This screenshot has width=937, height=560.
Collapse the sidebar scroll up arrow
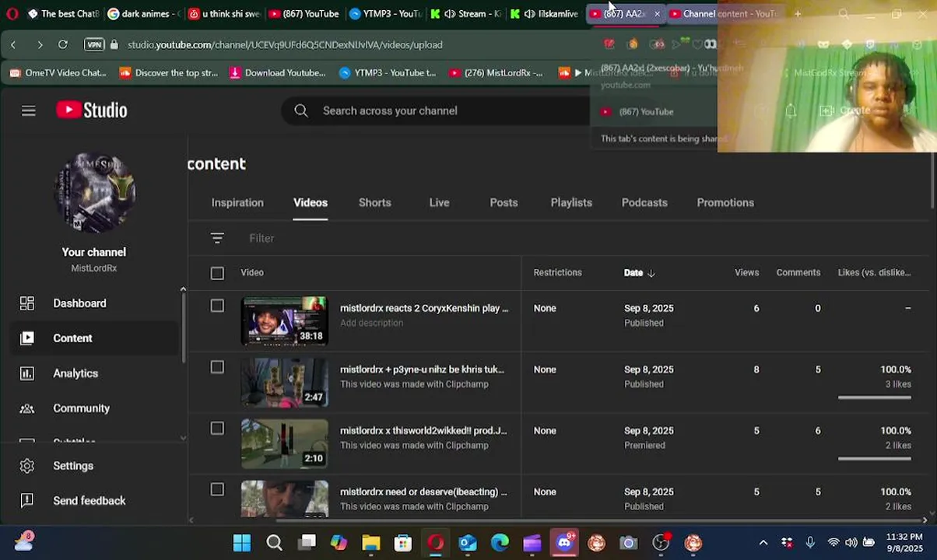183,289
